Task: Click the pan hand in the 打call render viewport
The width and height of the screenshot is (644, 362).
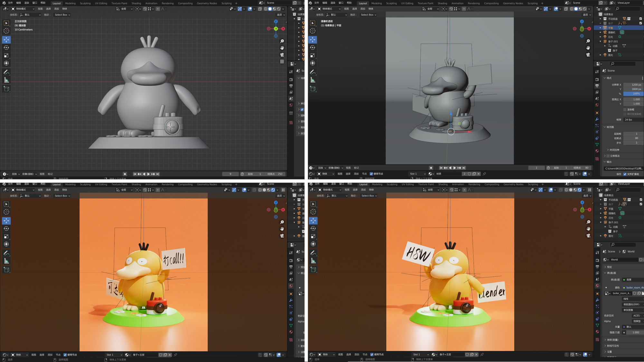Action: coord(282,229)
